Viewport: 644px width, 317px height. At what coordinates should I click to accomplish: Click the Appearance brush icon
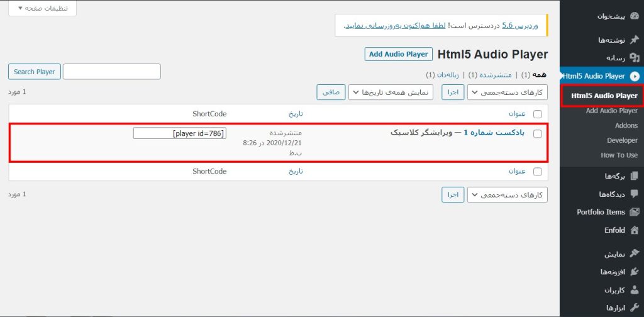coord(635,254)
